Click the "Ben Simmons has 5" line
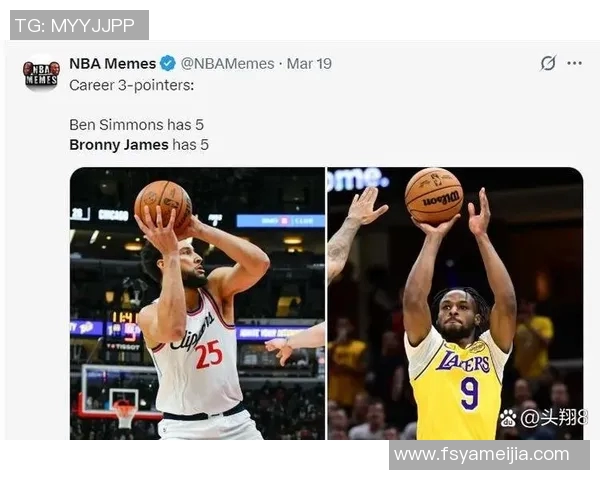Screen dimensions: 600x480 click(x=138, y=125)
